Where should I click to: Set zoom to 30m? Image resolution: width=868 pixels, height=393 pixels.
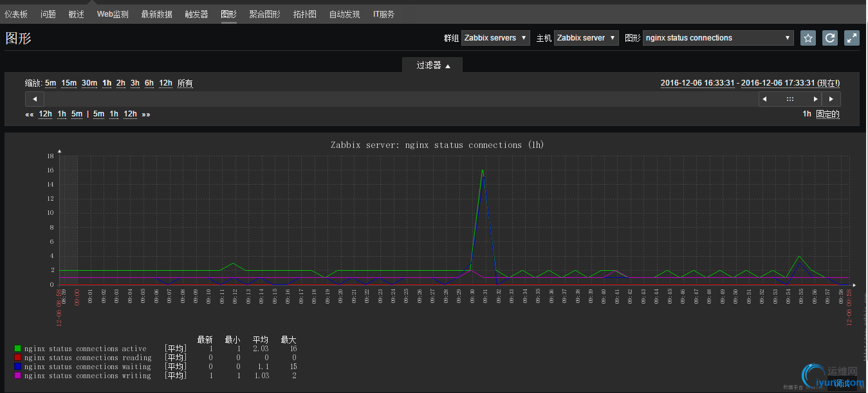89,83
